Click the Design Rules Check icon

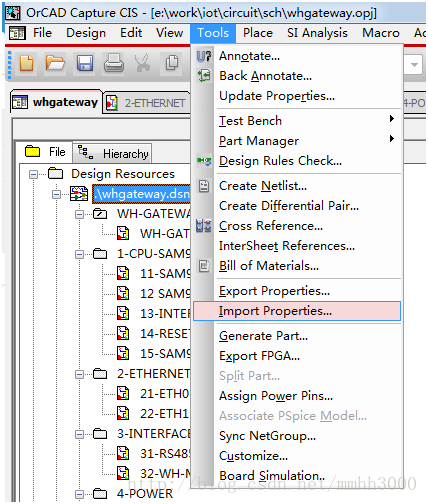point(204,161)
